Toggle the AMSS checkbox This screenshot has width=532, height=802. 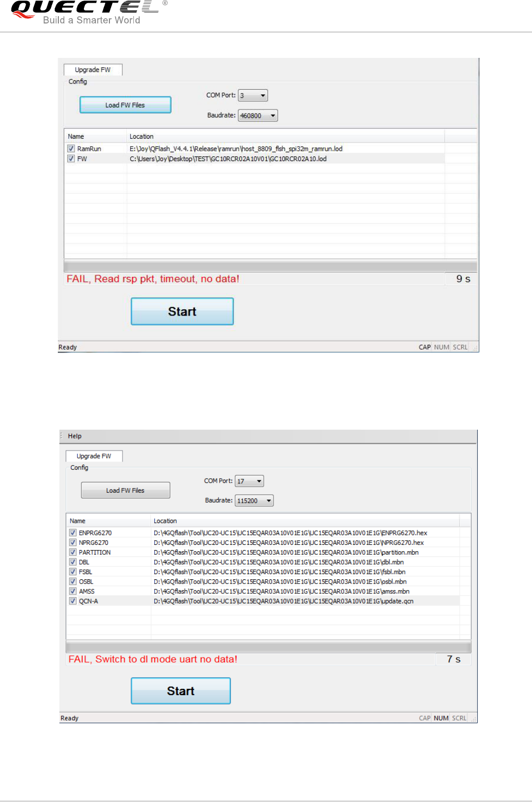[73, 591]
